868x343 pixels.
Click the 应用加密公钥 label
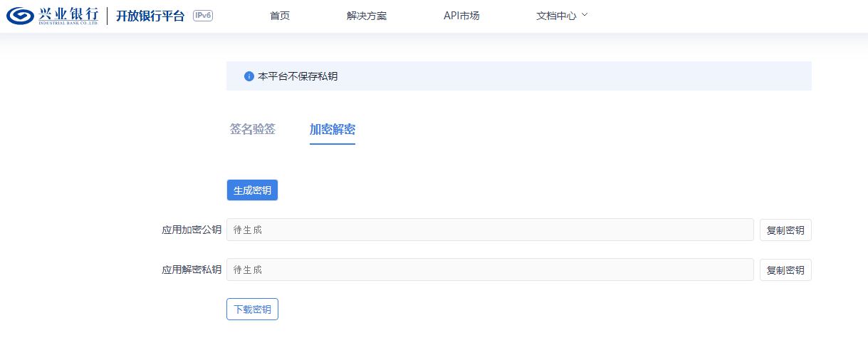tap(192, 230)
